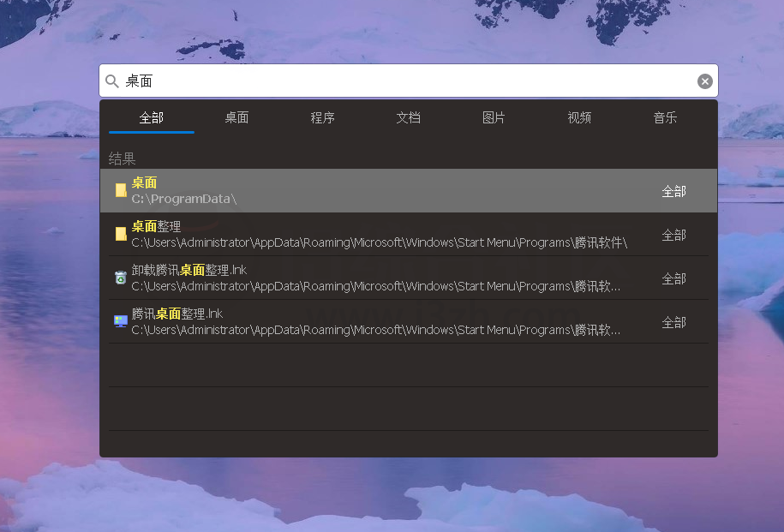
Task: Select 腾讯桌面整理.lnk result title
Action: [x=177, y=314]
